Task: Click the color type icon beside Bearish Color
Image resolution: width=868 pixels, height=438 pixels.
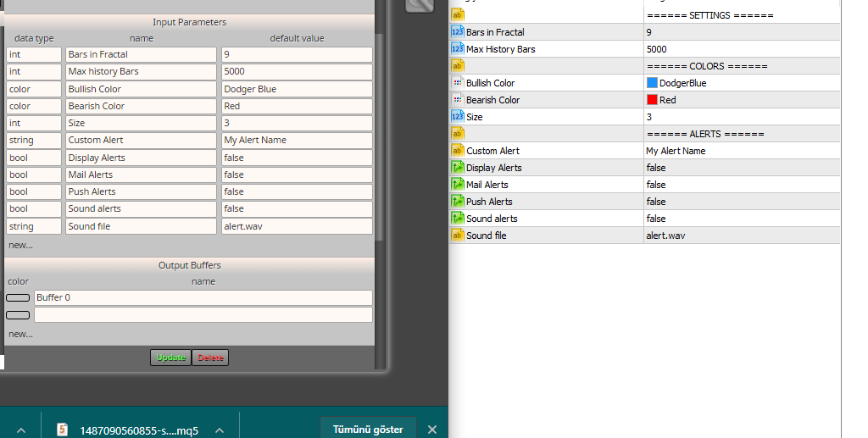Action: click(x=457, y=100)
